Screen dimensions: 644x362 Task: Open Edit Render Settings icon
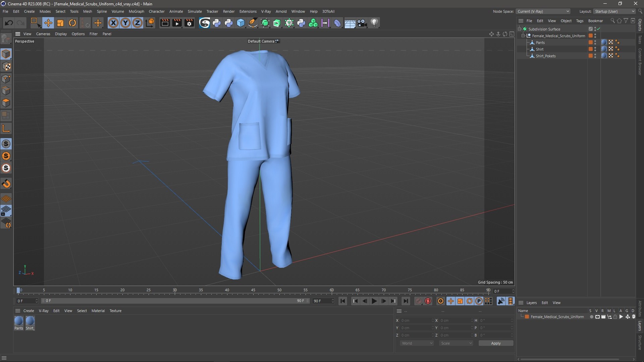point(190,23)
